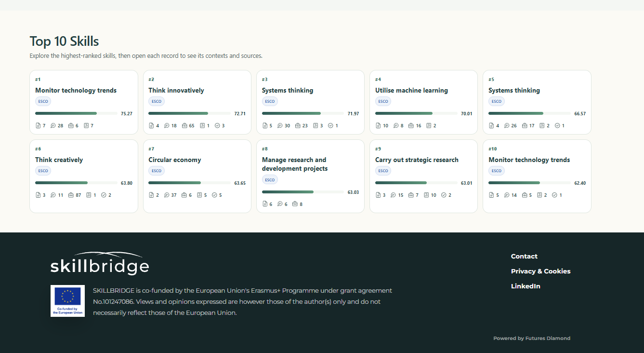Click the Co-funded by the European Union emblem
Viewport: 644px width, 353px height.
[67, 301]
